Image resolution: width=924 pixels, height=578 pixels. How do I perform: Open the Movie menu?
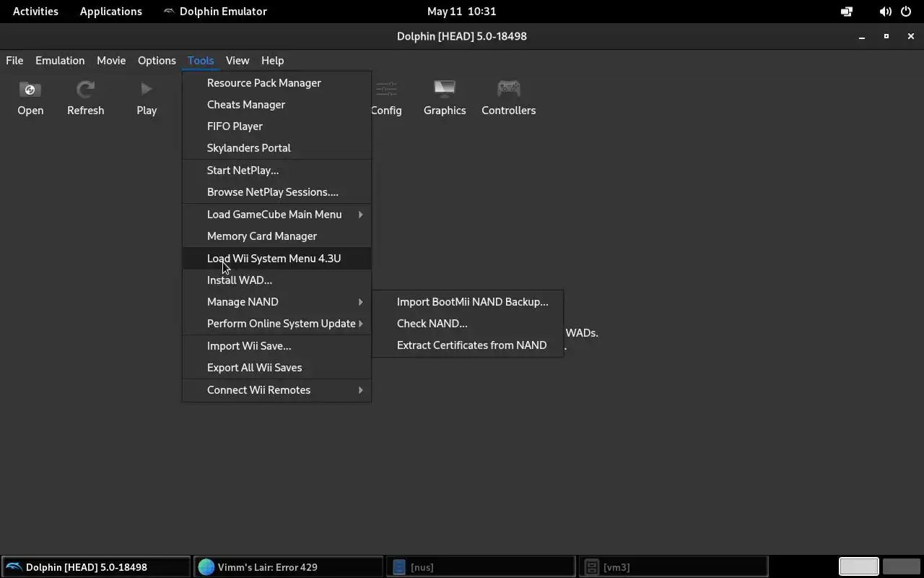pos(111,61)
